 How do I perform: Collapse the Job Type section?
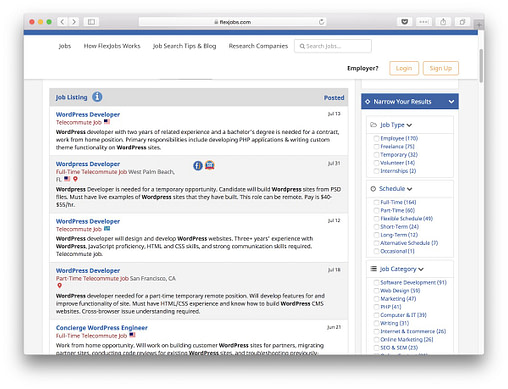coord(409,125)
